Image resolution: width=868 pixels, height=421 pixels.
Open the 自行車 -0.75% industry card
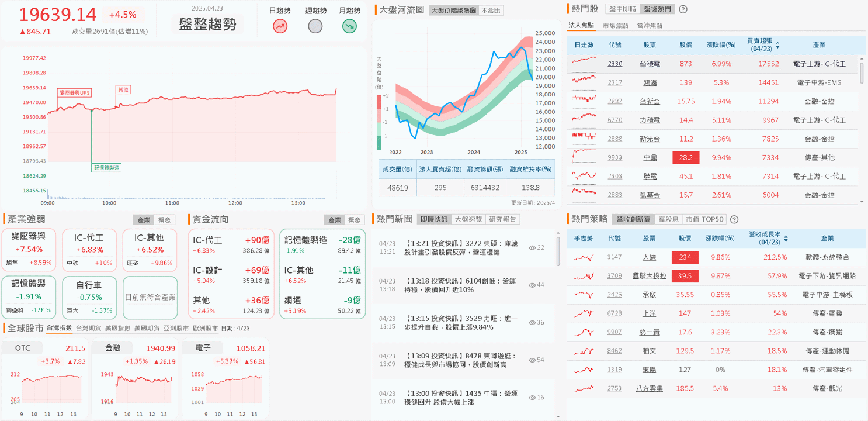coord(89,297)
